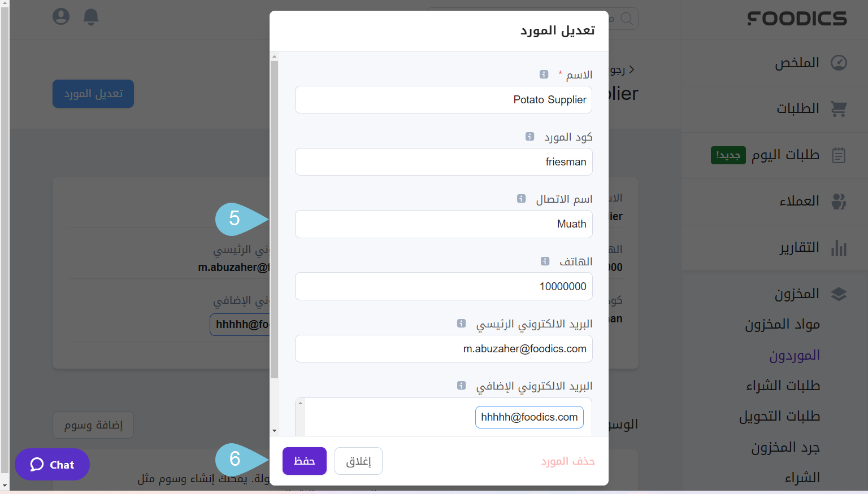
Task: Open the reports bar-chart icon beside التقارير
Action: (x=840, y=248)
